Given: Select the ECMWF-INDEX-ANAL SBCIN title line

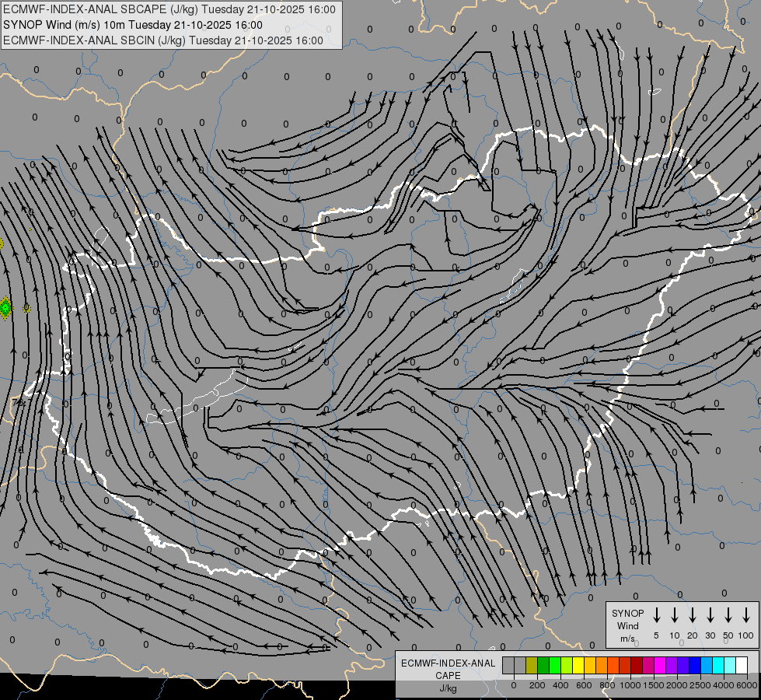Looking at the screenshot, I should 163,40.
